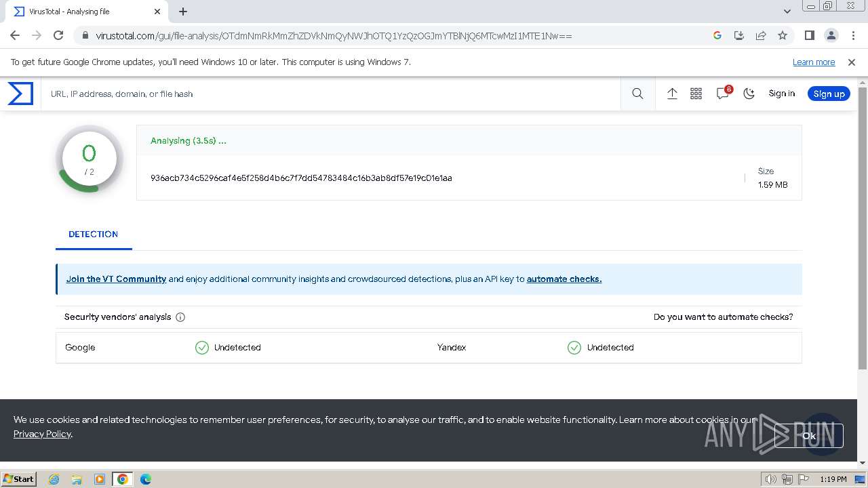Close the VirusTotal - Analysing file tab
868x488 pixels.
157,12
